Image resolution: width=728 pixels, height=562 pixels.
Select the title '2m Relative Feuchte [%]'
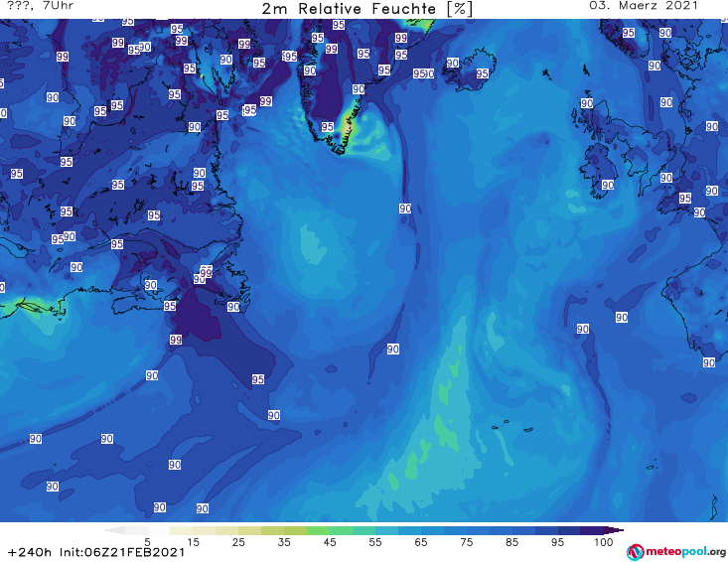(x=367, y=9)
